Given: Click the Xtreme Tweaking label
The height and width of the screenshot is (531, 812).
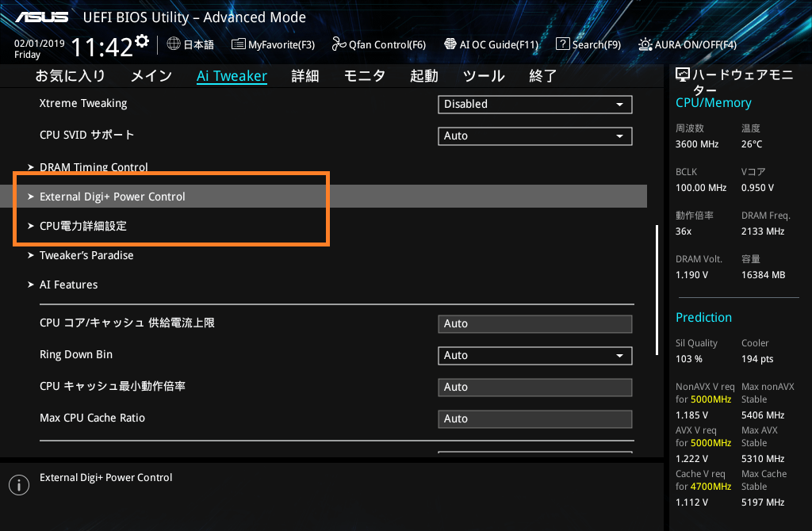Looking at the screenshot, I should [x=83, y=104].
